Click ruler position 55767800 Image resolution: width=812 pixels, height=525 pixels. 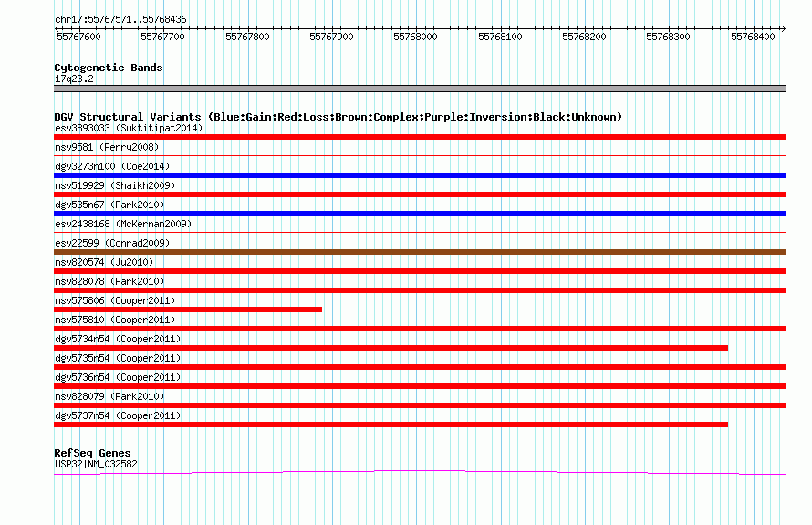tap(247, 37)
